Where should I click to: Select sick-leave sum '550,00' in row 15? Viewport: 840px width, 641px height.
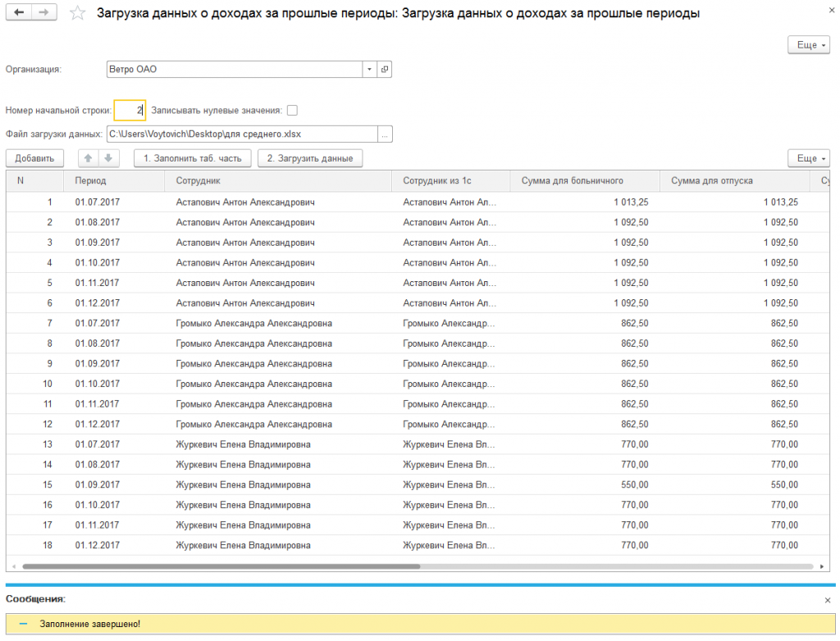(x=635, y=484)
